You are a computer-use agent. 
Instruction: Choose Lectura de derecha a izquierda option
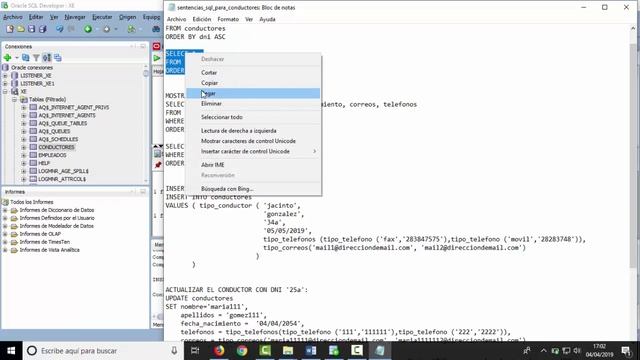[253, 131]
